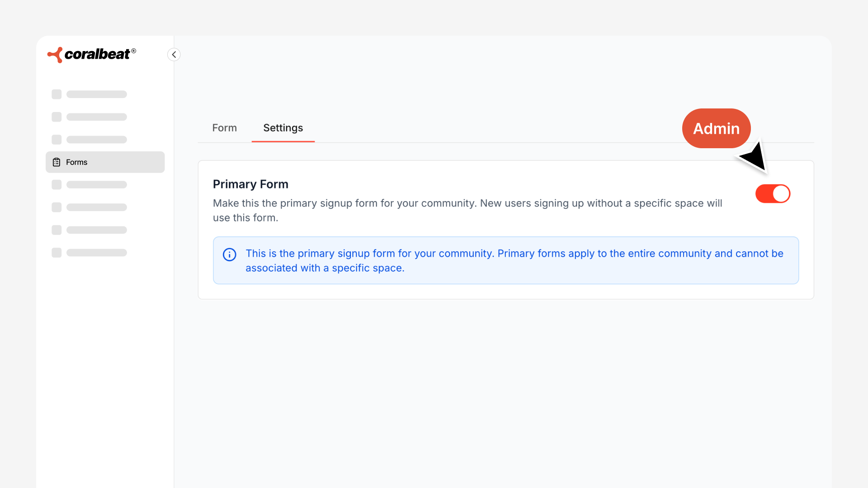Click the info circle icon in blue banner
Screen dimensions: 868x488
click(x=230, y=254)
